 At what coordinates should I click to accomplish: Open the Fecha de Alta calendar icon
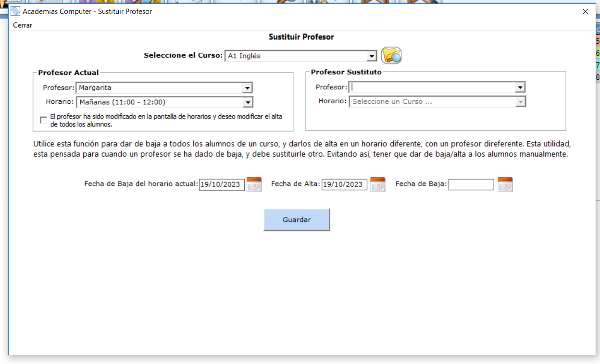[x=377, y=184]
